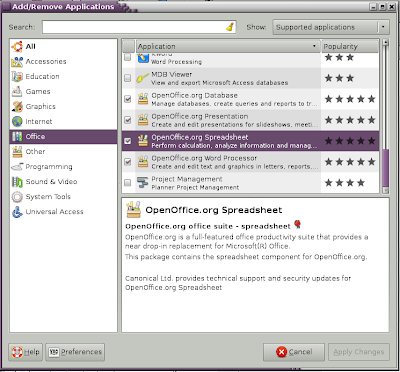Click the broom clear icon in Search field
400x372 pixels.
(230, 27)
